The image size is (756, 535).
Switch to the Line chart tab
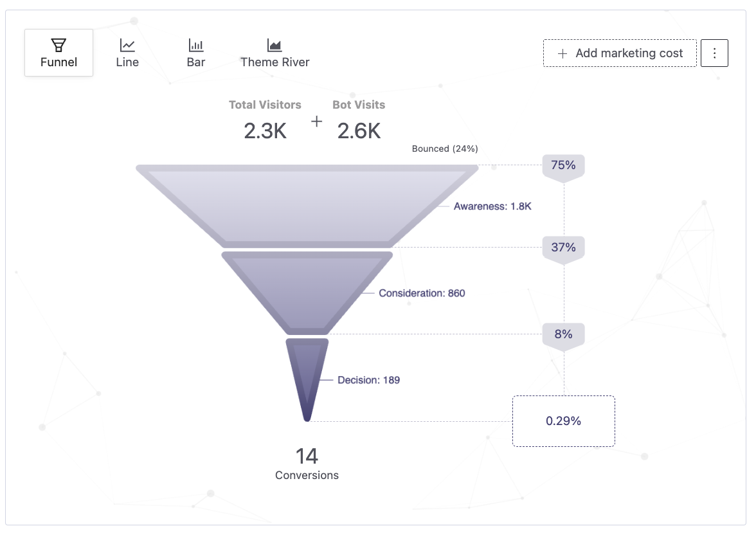tap(127, 53)
